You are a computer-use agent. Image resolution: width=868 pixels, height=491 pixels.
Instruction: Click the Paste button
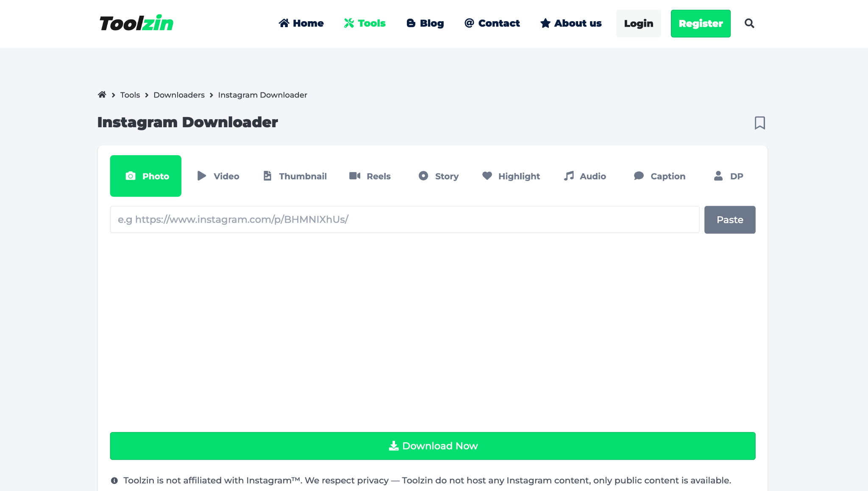tap(730, 220)
